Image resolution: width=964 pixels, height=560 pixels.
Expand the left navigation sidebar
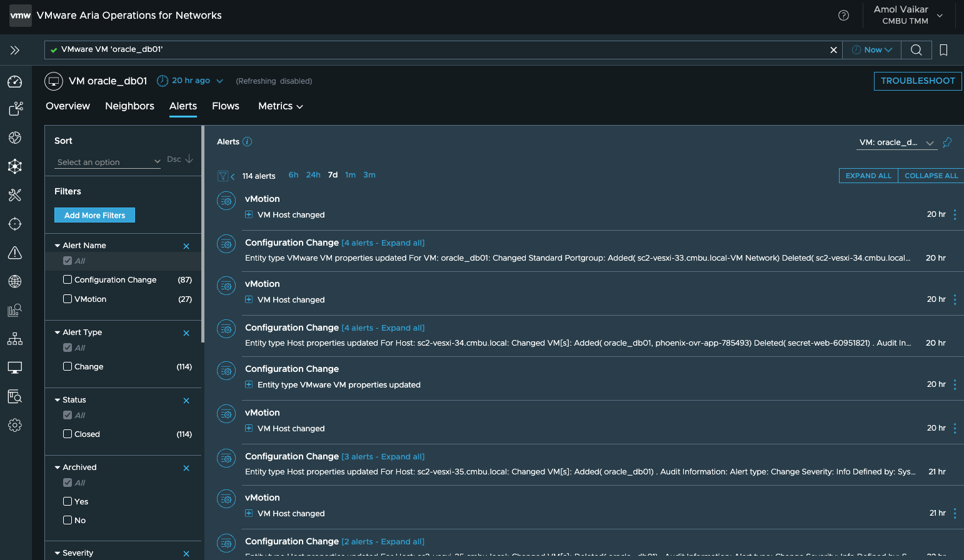(15, 50)
